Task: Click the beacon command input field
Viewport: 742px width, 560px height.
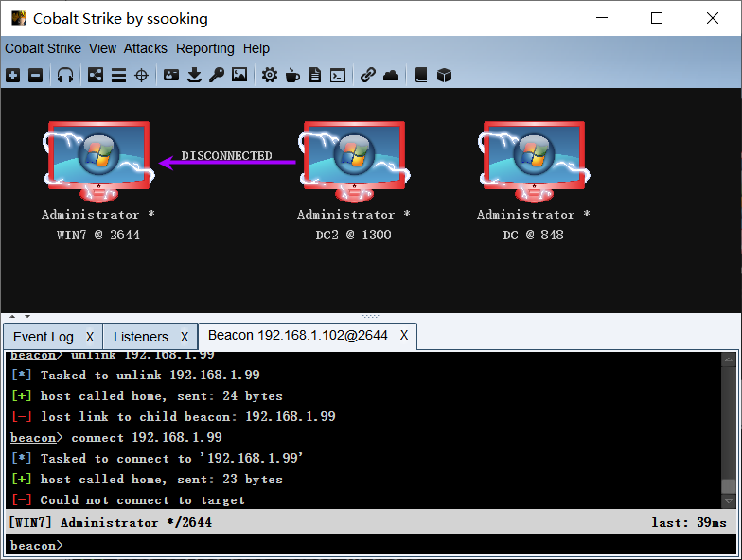Action: coord(371,545)
